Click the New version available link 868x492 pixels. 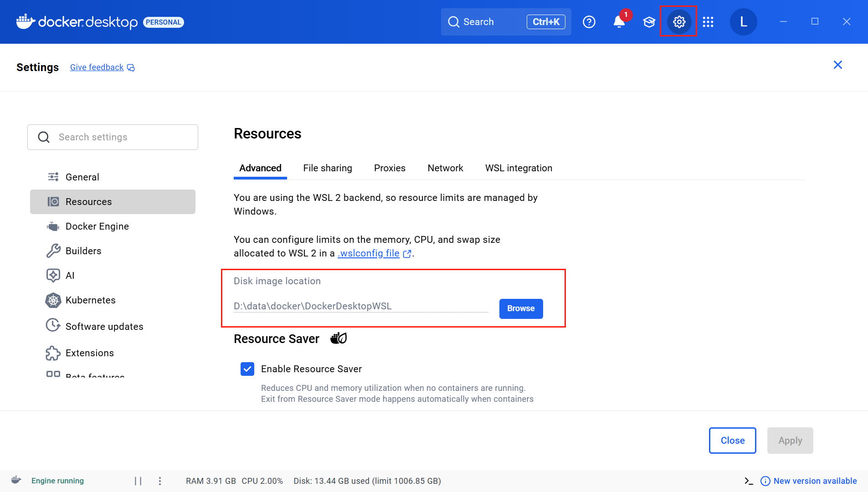[815, 481]
